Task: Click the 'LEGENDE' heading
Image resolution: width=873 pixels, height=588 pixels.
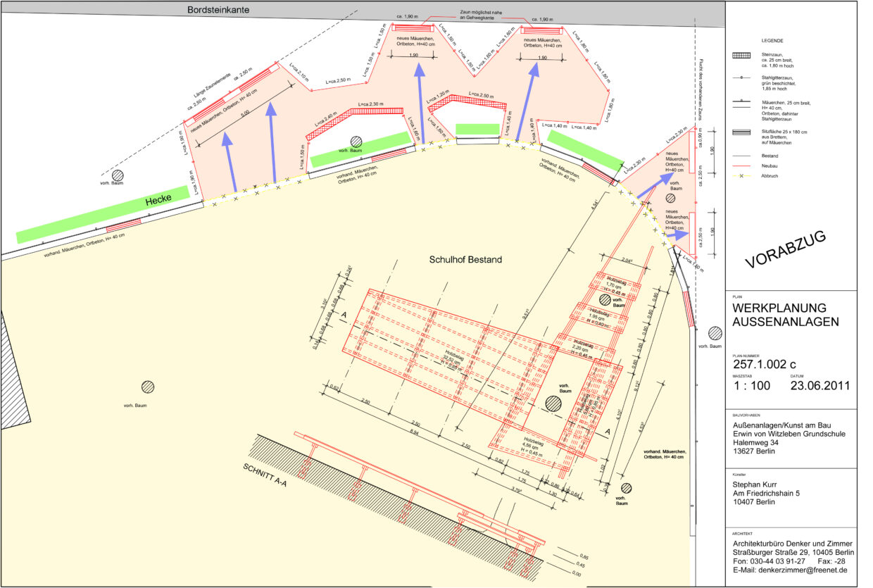Action: pyautogui.click(x=772, y=41)
